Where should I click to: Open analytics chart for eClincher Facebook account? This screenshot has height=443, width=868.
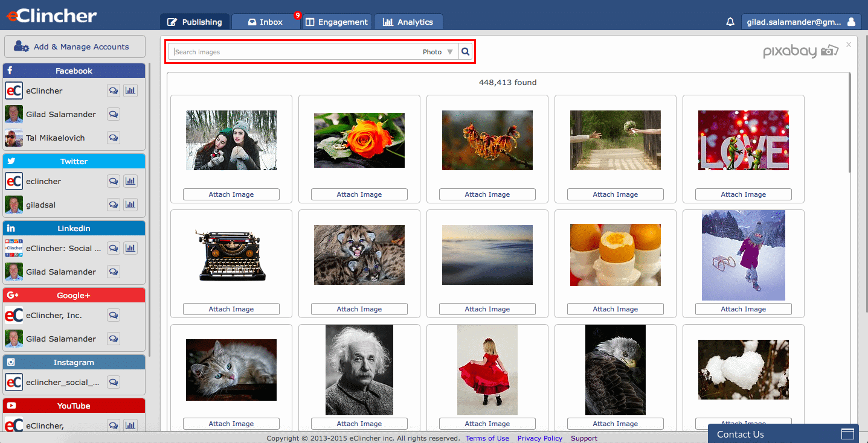130,91
